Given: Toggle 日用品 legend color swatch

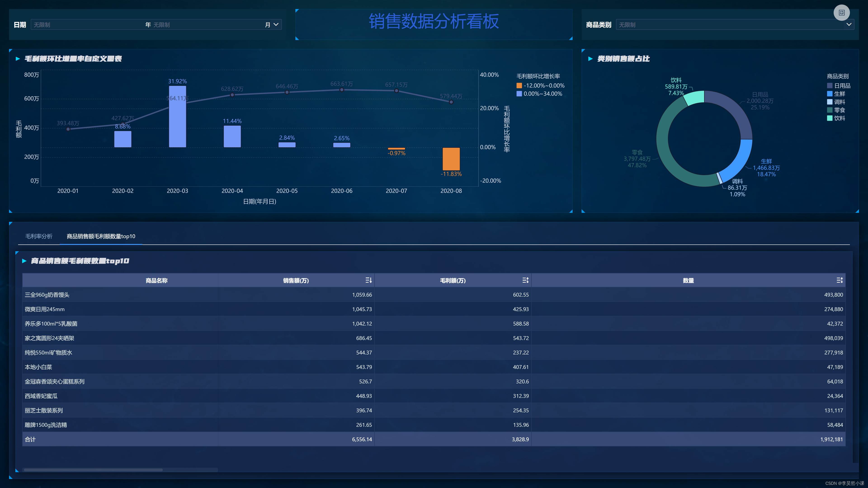Looking at the screenshot, I should pyautogui.click(x=830, y=86).
